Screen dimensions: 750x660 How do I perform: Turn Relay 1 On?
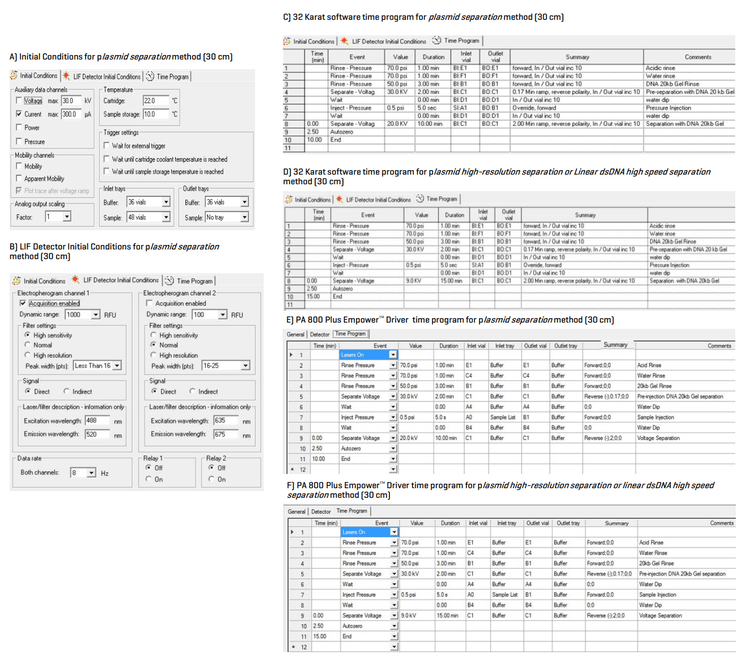point(153,478)
